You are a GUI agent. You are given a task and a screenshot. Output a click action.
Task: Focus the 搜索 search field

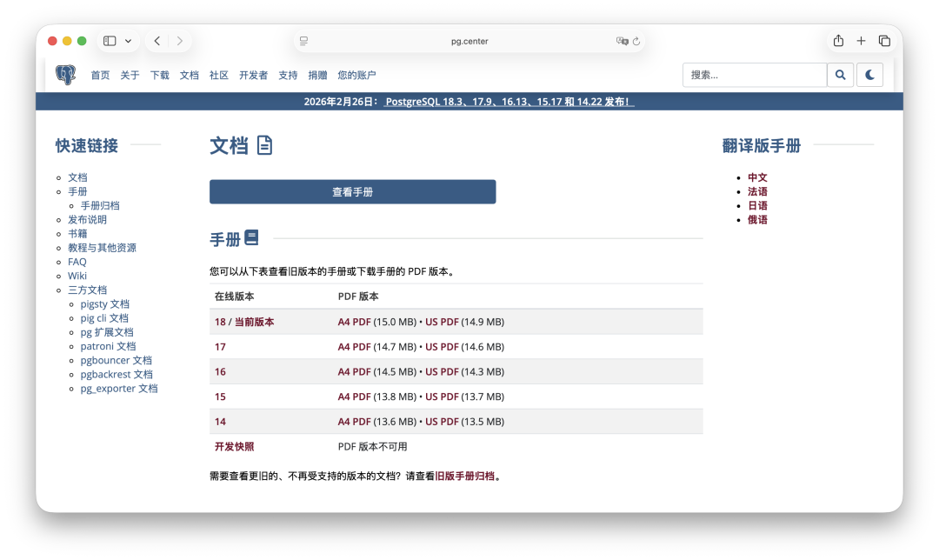tap(755, 75)
